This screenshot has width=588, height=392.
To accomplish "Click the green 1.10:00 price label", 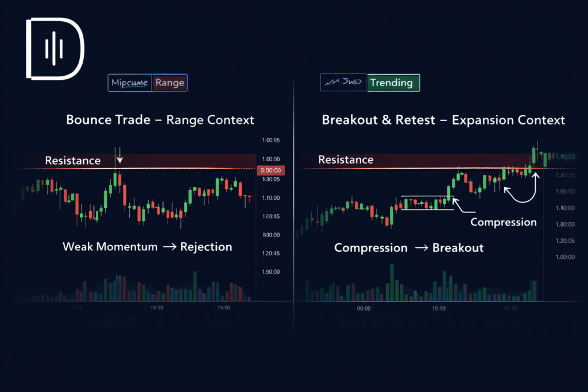I will (x=565, y=156).
